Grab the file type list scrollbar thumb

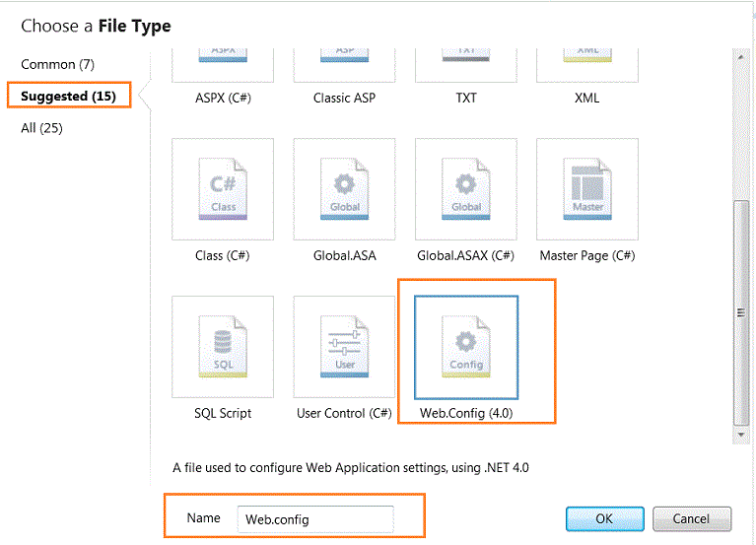point(741,312)
